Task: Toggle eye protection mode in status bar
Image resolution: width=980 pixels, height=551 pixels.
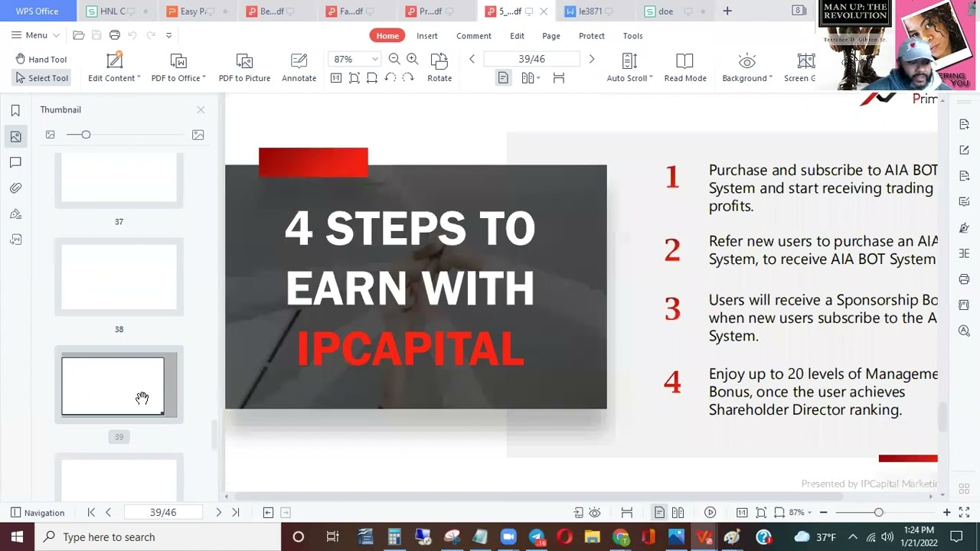Action: 595,513
